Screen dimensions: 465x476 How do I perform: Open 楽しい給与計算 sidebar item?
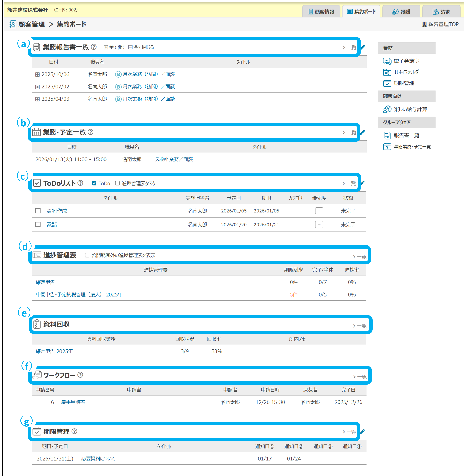pos(410,109)
